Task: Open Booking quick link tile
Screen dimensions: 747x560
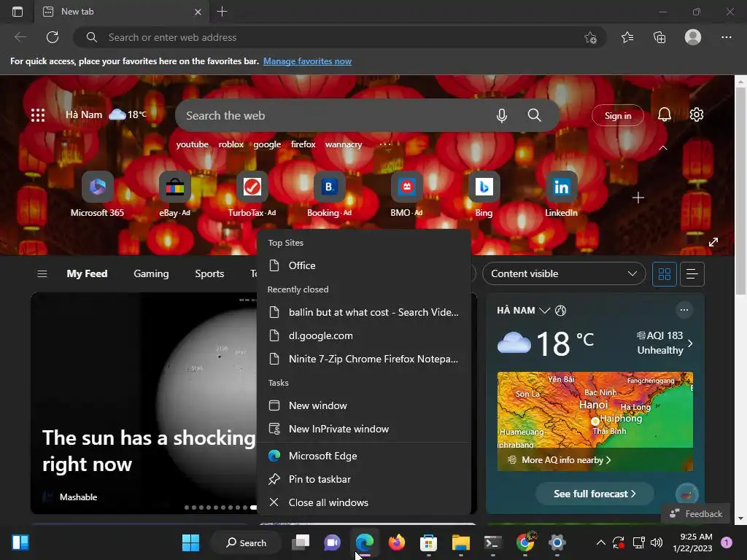Action: click(x=329, y=195)
